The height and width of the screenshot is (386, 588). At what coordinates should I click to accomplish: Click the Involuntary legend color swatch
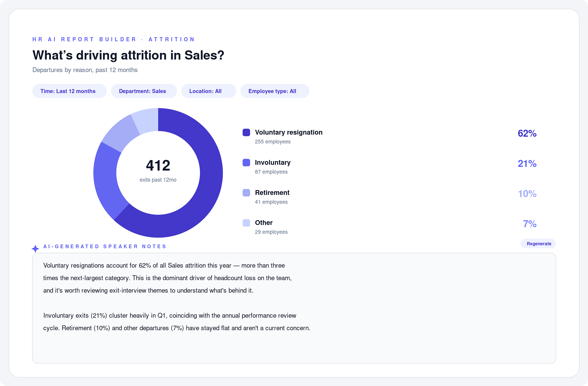pos(246,162)
